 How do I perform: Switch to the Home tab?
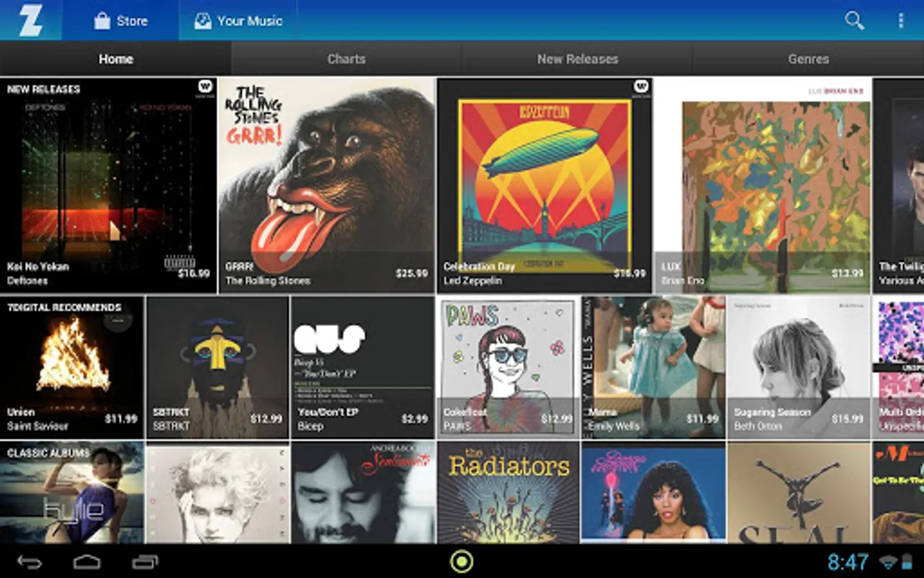pyautogui.click(x=116, y=59)
